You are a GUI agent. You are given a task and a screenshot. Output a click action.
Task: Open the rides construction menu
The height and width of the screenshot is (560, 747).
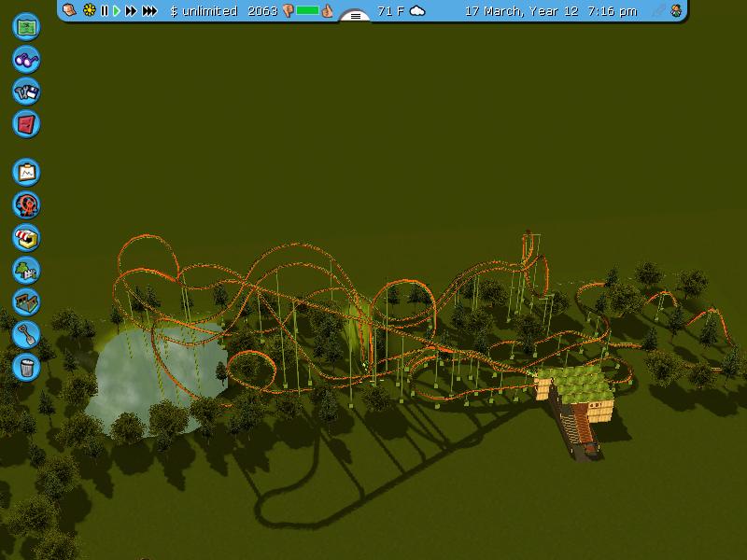click(26, 205)
